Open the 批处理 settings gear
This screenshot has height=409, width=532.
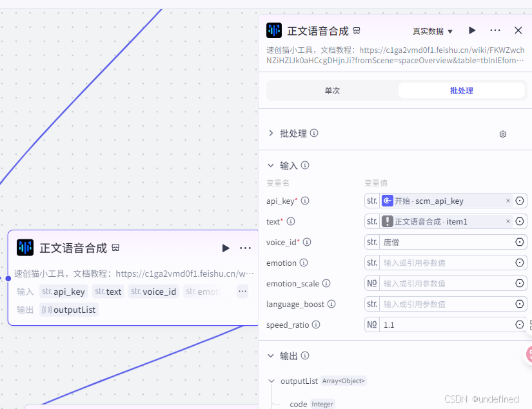tap(503, 134)
